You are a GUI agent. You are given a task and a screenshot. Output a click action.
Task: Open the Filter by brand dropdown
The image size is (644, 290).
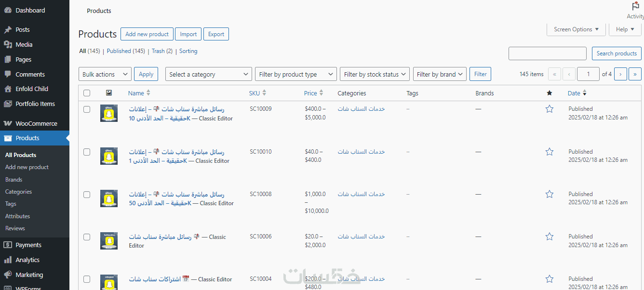click(x=440, y=74)
